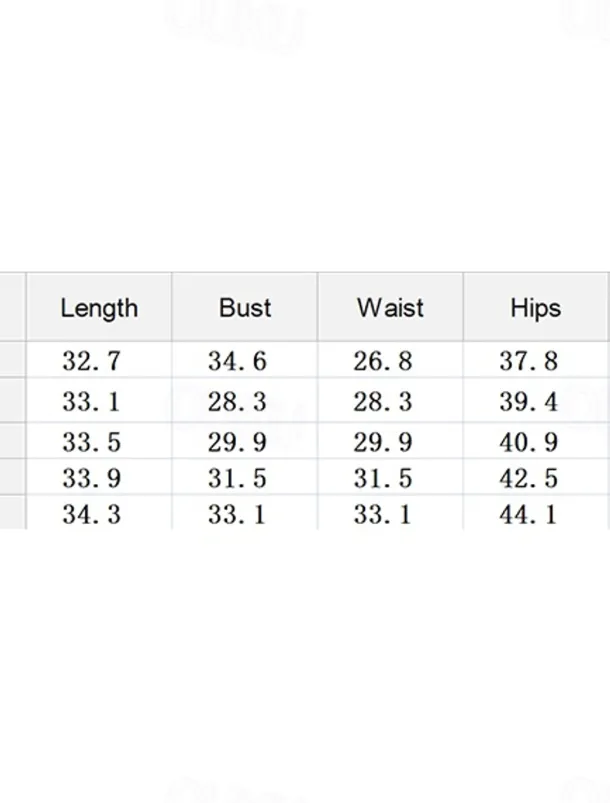Select the 37.8 Hips cell
This screenshot has width=610, height=803.
pyautogui.click(x=528, y=361)
